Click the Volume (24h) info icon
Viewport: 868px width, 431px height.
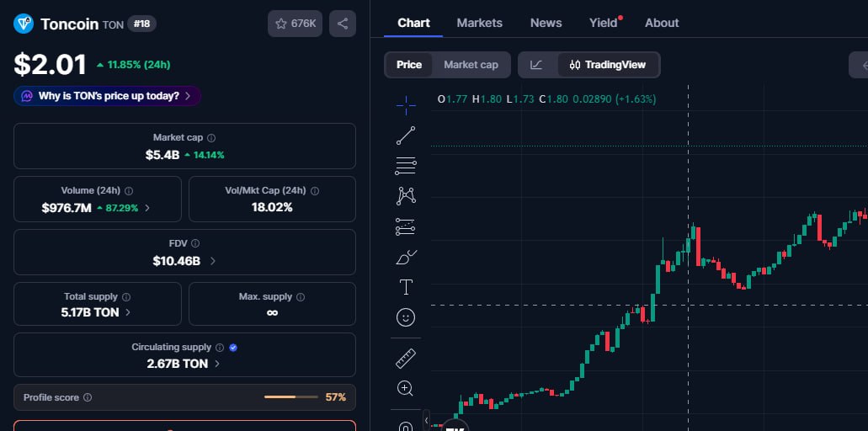[x=129, y=191]
